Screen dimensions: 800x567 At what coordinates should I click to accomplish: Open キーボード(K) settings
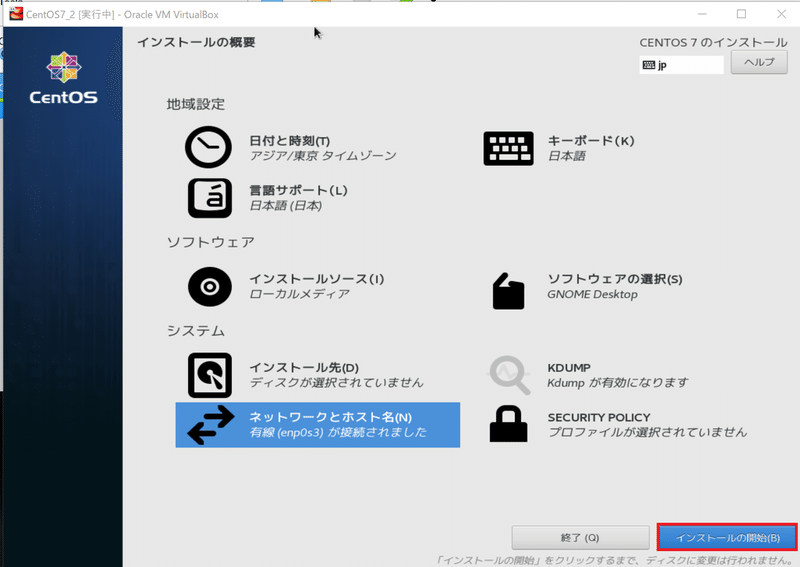coord(591,141)
